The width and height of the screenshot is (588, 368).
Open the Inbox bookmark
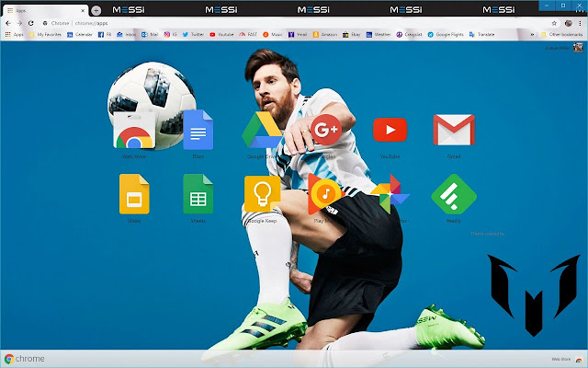(126, 35)
